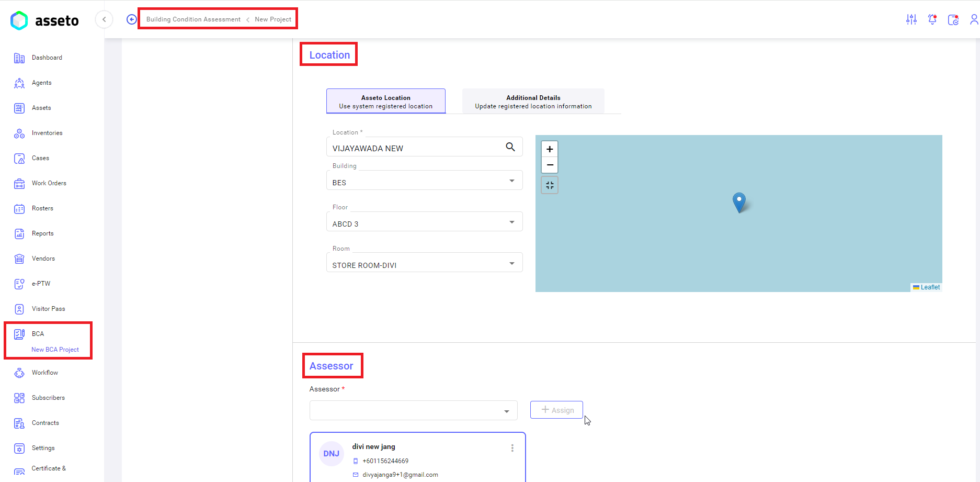Open the Cases sidebar icon
This screenshot has width=980, height=482.
(19, 159)
